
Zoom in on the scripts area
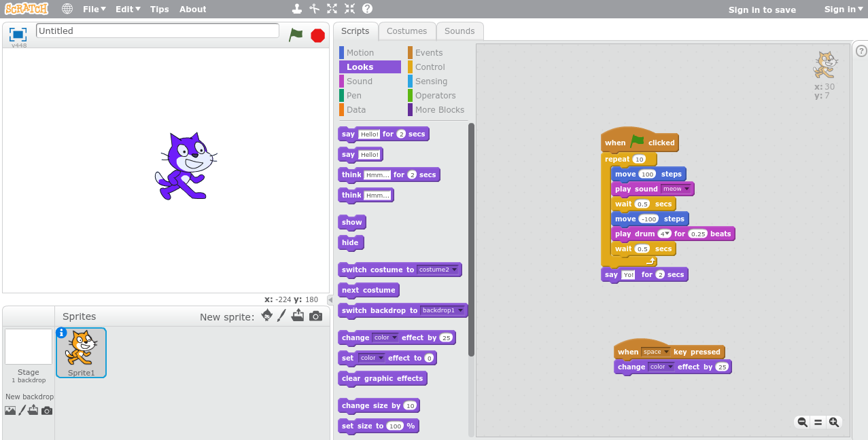coord(834,422)
